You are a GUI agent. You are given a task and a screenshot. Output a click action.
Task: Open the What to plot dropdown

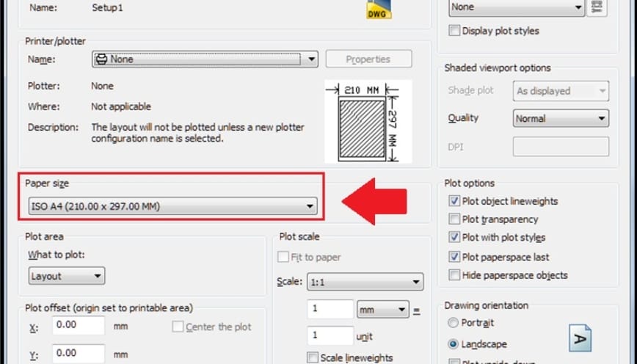(67, 276)
